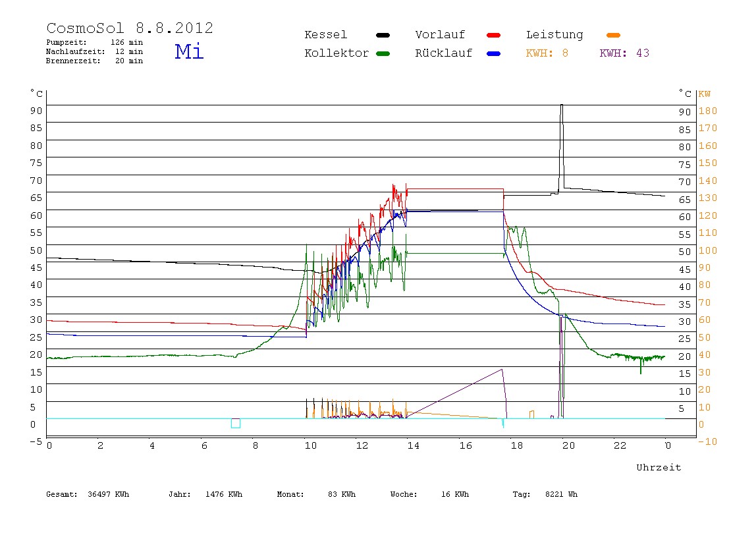Screen dimensions: 756x535
Task: Click the orange KWH: 8 value
Action: coord(547,53)
